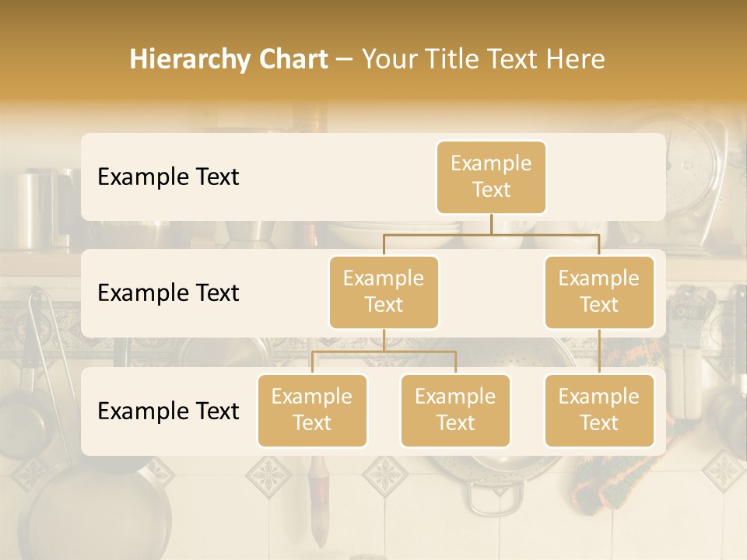Click bottom row band left of its label

pos(89,411)
